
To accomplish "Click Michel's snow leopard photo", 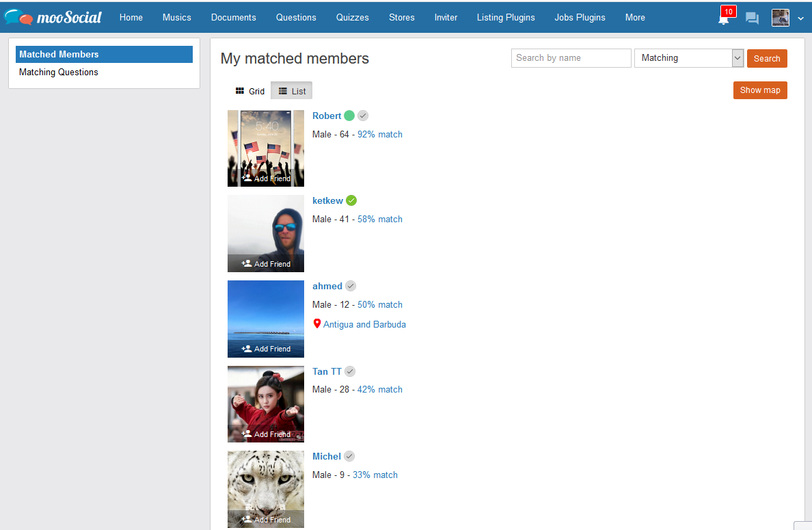I will [x=266, y=489].
